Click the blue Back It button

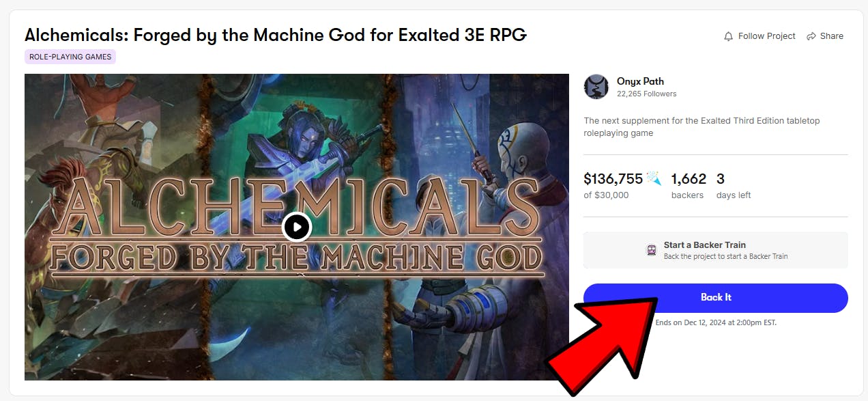(716, 298)
